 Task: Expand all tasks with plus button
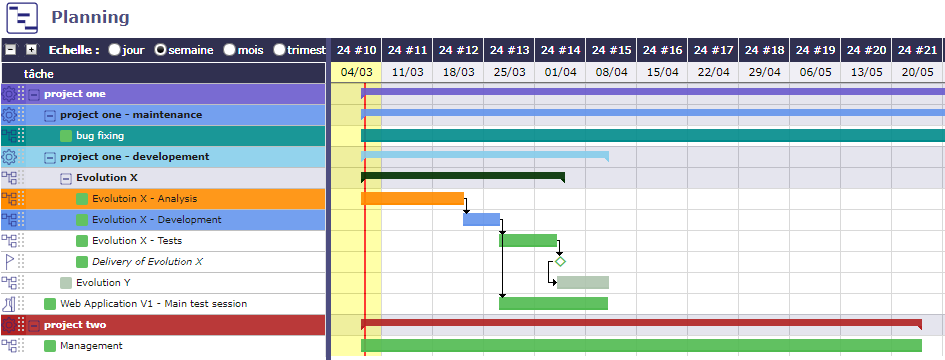31,50
